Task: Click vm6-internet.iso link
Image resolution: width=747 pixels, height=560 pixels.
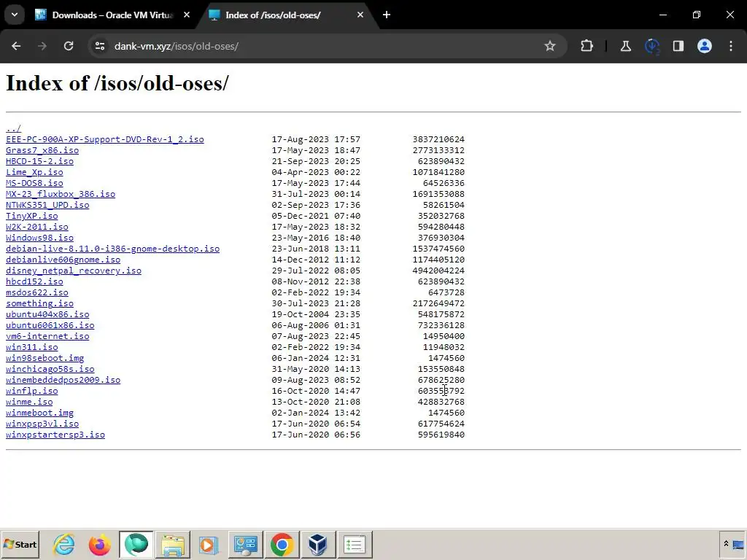Action: (47, 337)
